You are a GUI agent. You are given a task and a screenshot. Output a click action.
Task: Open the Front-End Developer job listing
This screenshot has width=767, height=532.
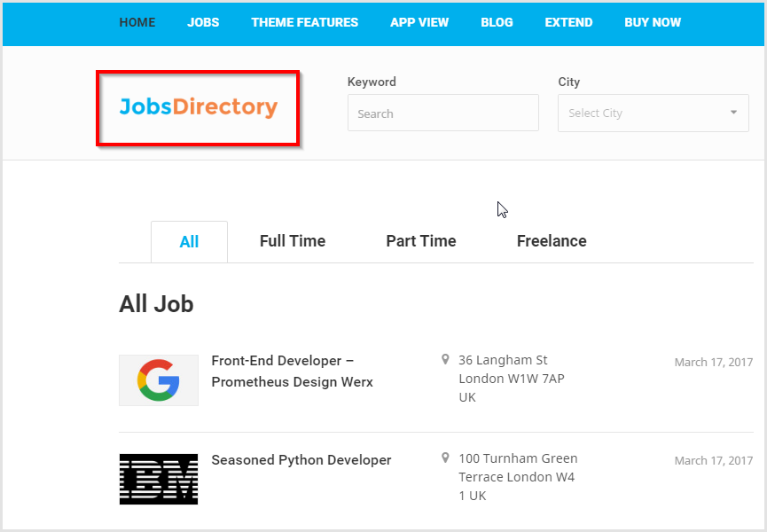click(x=292, y=372)
